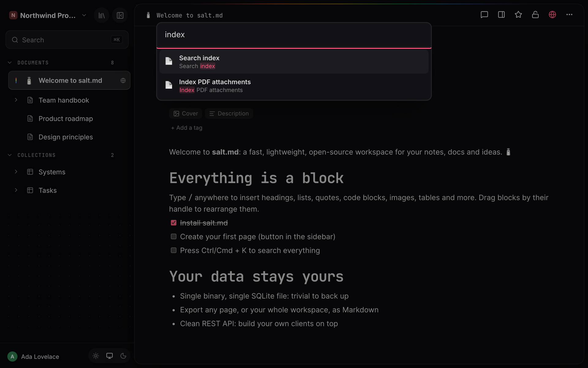Expand the Tasks collection
This screenshot has height=368, width=588.
point(16,190)
